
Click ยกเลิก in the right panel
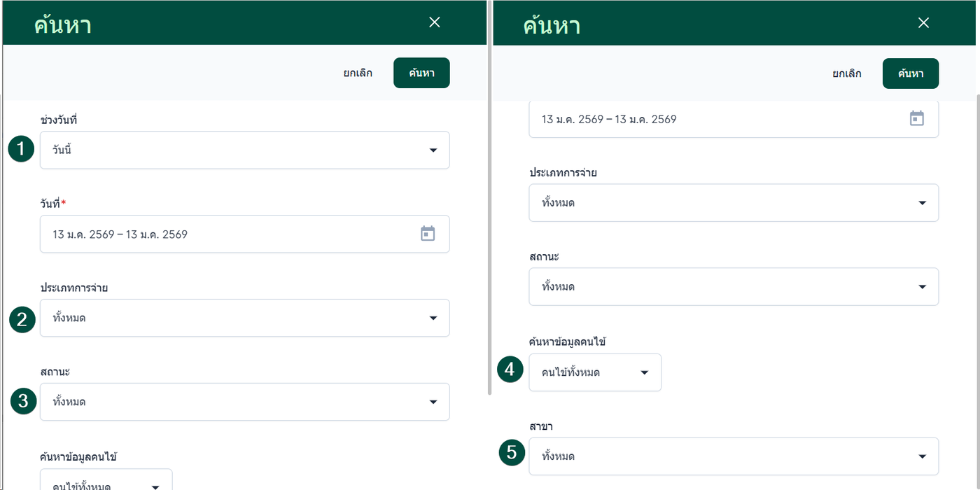click(x=846, y=73)
